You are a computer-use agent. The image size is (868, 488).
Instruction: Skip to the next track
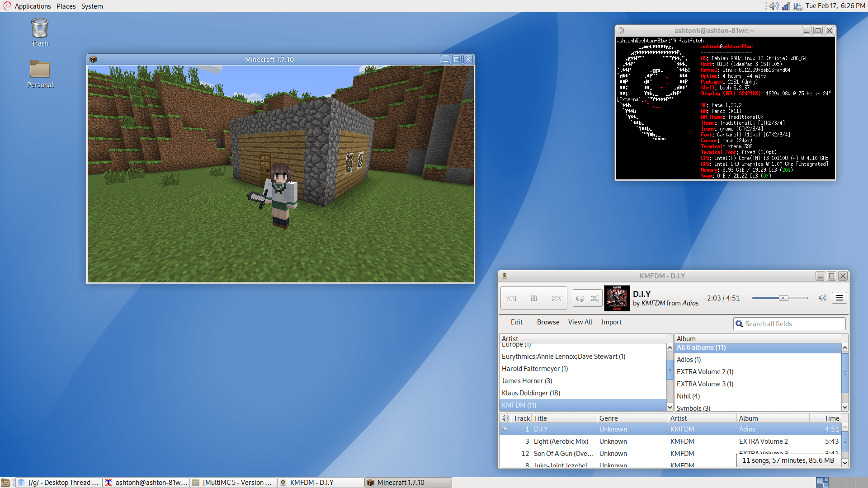point(556,298)
